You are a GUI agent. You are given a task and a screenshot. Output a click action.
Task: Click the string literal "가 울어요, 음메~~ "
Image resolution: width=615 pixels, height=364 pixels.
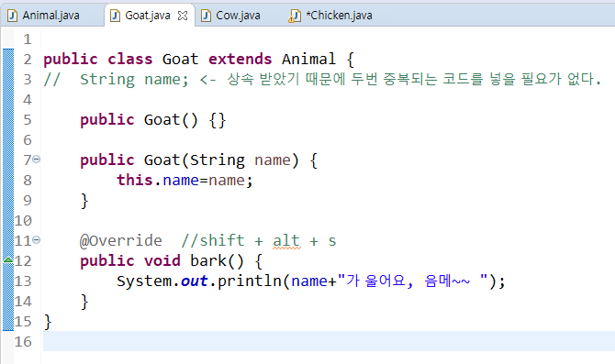click(x=413, y=281)
